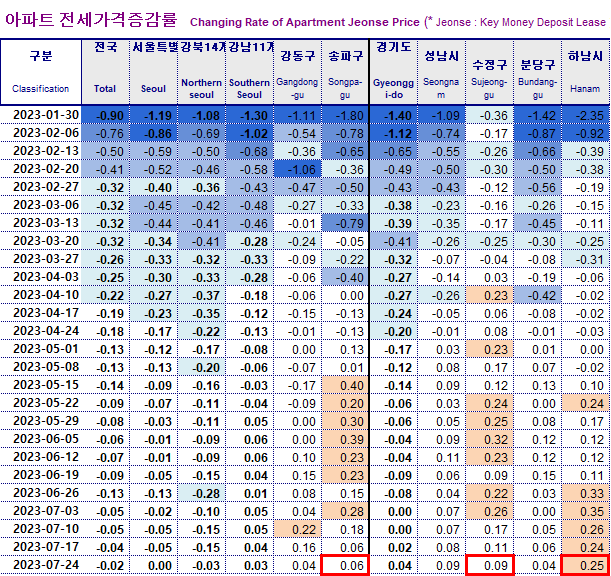The height and width of the screenshot is (576, 611).
Task: Select the 2023-02-20 date cell
Action: click(41, 169)
